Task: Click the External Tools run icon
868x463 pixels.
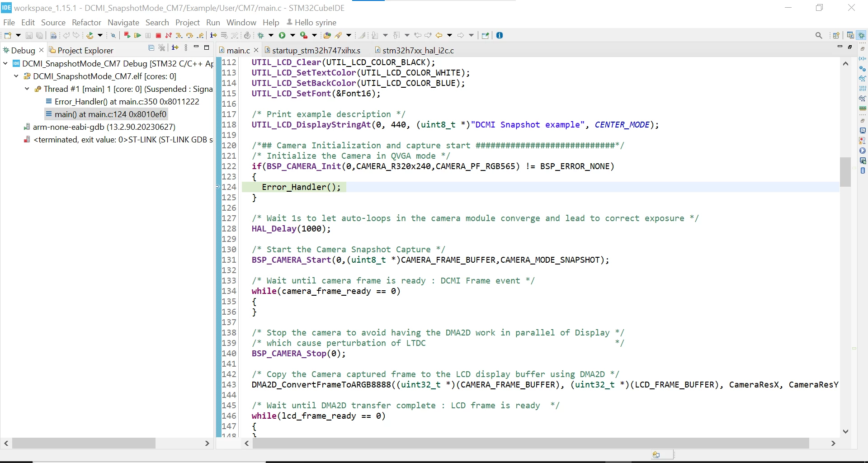Action: pyautogui.click(x=304, y=35)
